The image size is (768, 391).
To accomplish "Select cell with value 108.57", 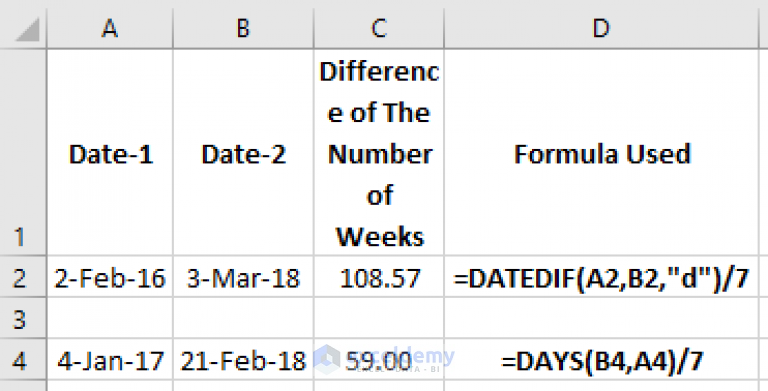I will 379,276.
